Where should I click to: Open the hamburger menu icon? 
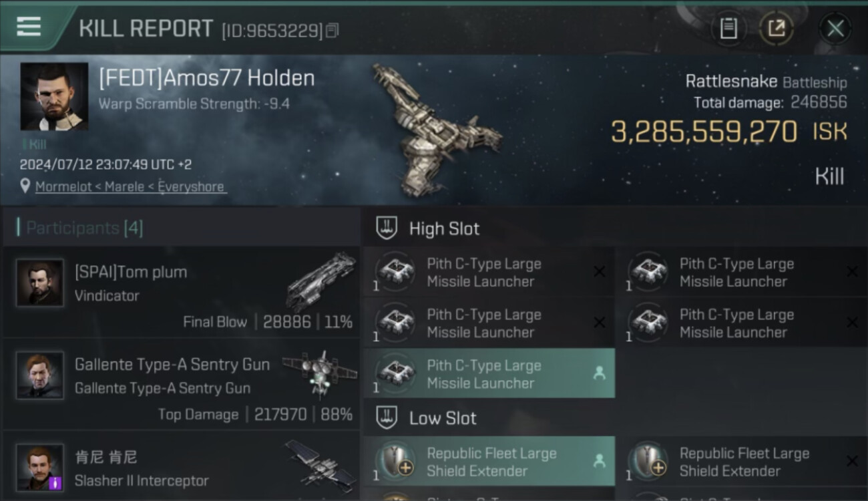pos(29,27)
